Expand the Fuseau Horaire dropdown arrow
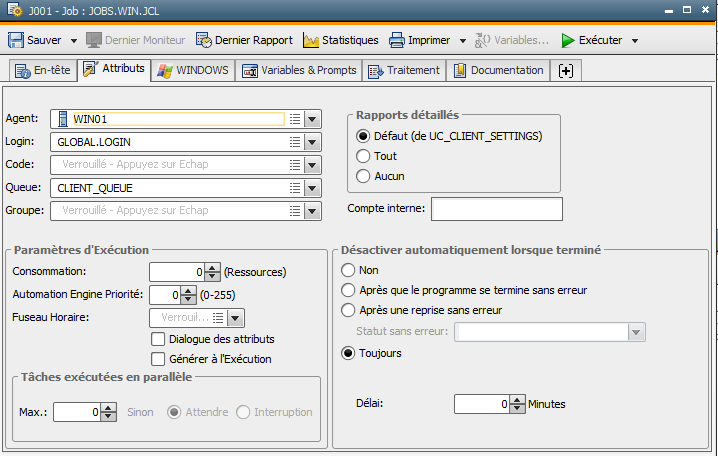Screen dimensions: 718x456 235,318
